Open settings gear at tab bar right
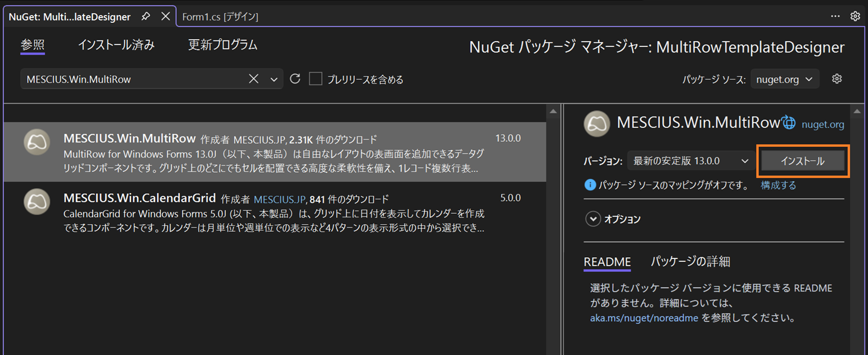This screenshot has height=355, width=868. tap(855, 16)
